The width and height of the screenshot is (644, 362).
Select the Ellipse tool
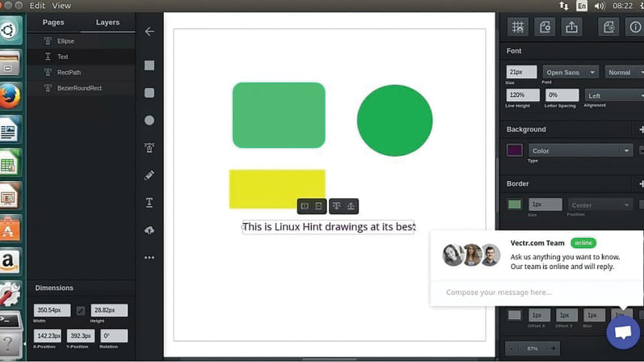coord(150,120)
